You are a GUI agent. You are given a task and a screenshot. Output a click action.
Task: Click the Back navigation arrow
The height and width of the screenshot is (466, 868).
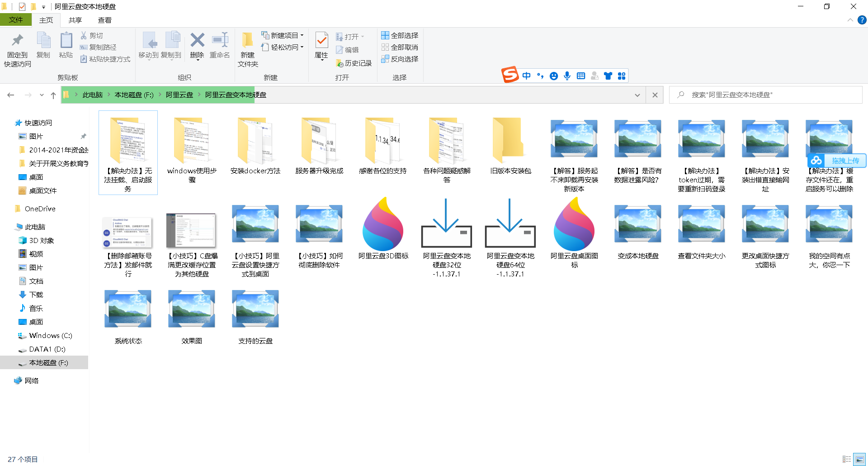pos(11,95)
